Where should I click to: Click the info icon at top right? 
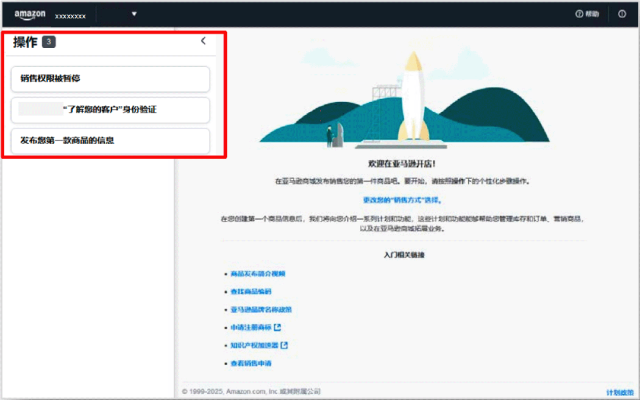point(623,14)
